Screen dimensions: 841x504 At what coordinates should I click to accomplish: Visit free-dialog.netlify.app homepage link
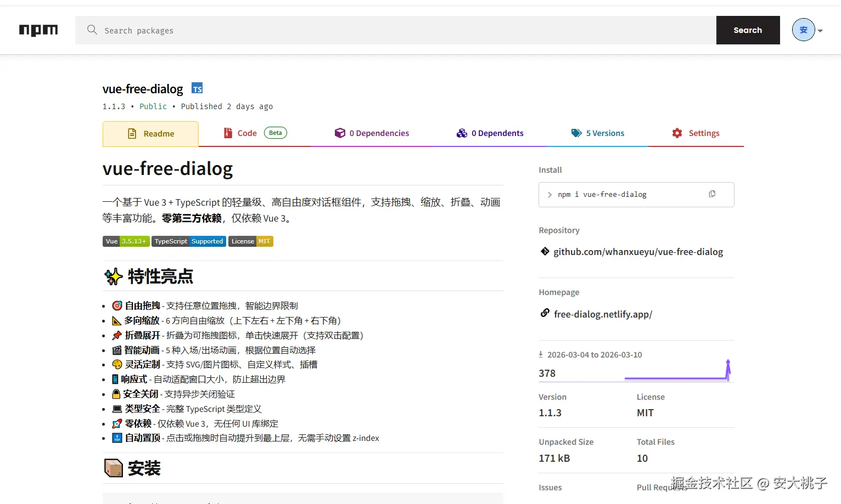(603, 314)
